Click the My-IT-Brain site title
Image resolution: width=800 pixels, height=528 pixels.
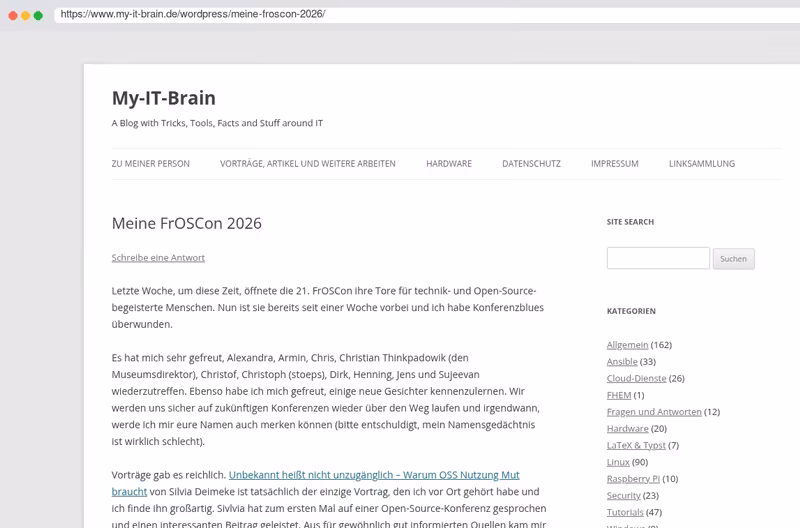[164, 98]
